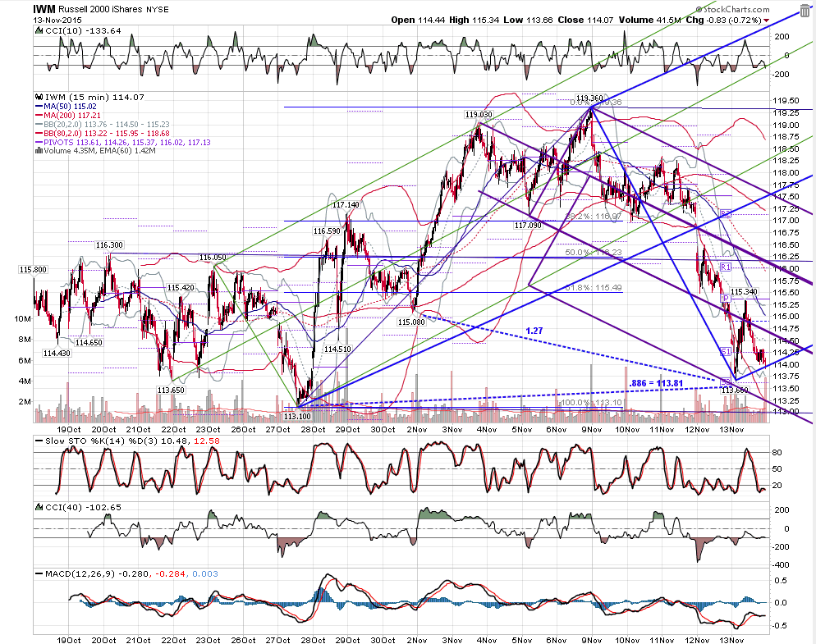Click the 116.590 price label
This screenshot has width=816, height=644.
(327, 231)
